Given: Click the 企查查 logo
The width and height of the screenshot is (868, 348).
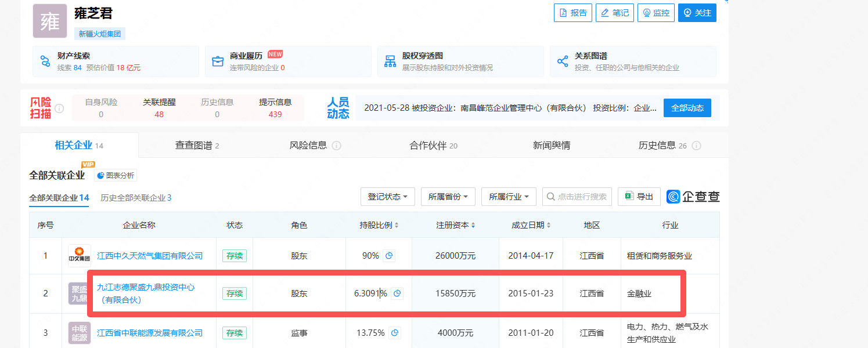Looking at the screenshot, I should pyautogui.click(x=693, y=197).
